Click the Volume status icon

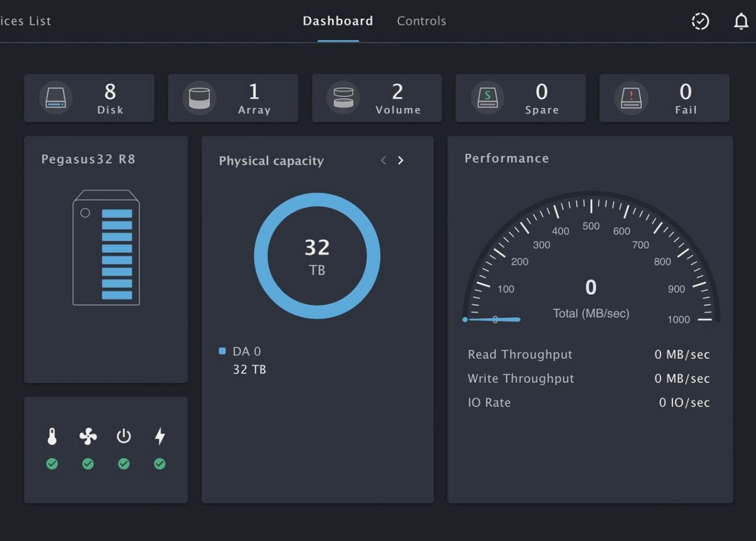(x=343, y=98)
